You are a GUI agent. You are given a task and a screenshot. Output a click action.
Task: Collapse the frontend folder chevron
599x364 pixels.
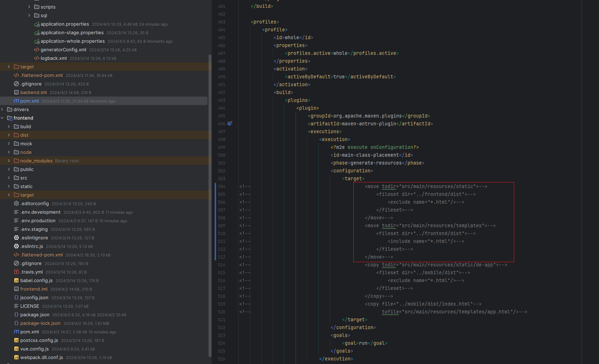click(2, 118)
